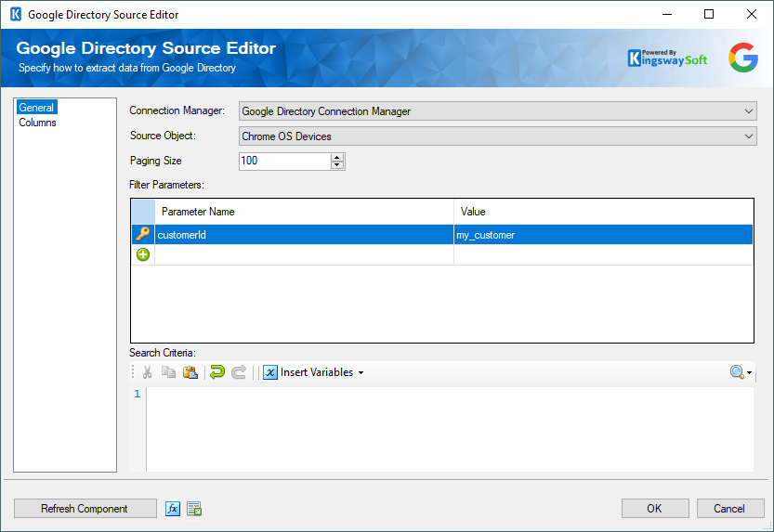This screenshot has width=774, height=532.
Task: Click the Google G logo
Action: click(743, 58)
